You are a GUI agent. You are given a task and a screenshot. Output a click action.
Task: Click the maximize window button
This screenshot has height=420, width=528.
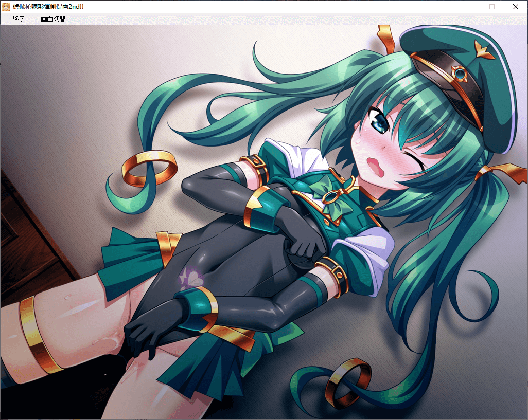click(492, 7)
